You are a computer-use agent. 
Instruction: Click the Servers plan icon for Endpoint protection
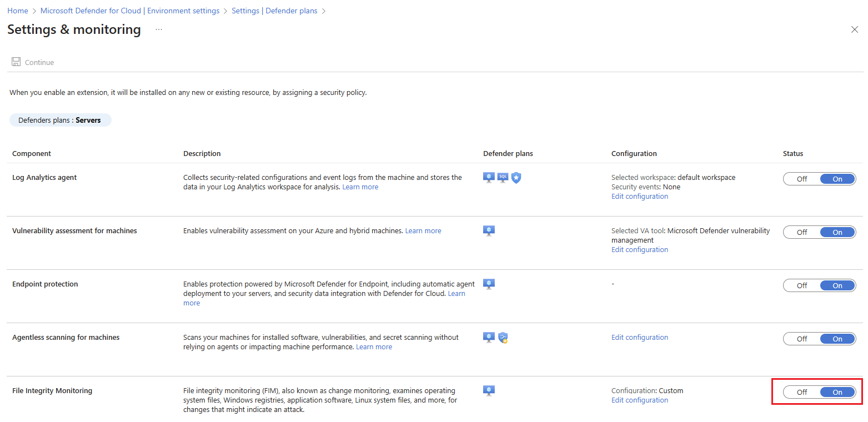[489, 284]
